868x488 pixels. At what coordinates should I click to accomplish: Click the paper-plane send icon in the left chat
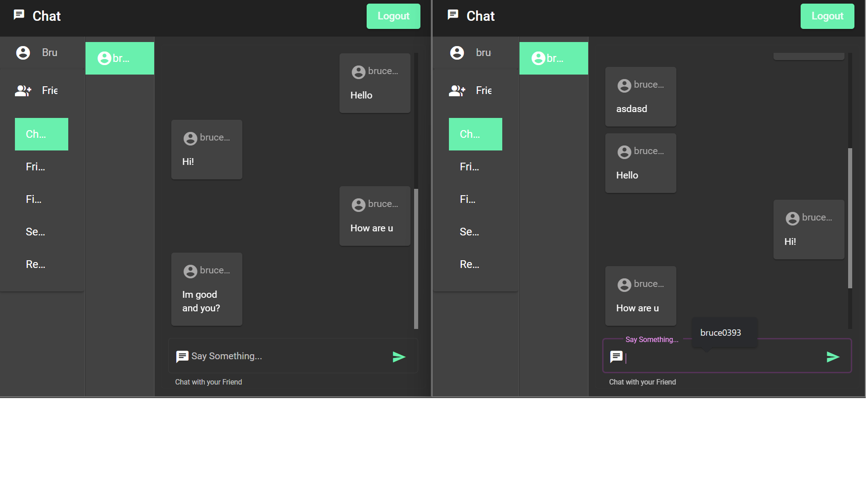(x=399, y=357)
